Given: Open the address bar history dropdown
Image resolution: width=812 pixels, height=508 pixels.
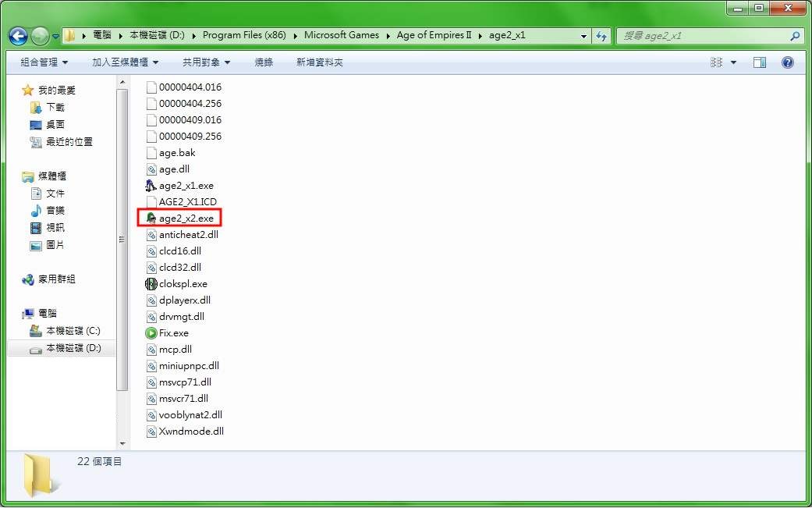Looking at the screenshot, I should [x=583, y=36].
